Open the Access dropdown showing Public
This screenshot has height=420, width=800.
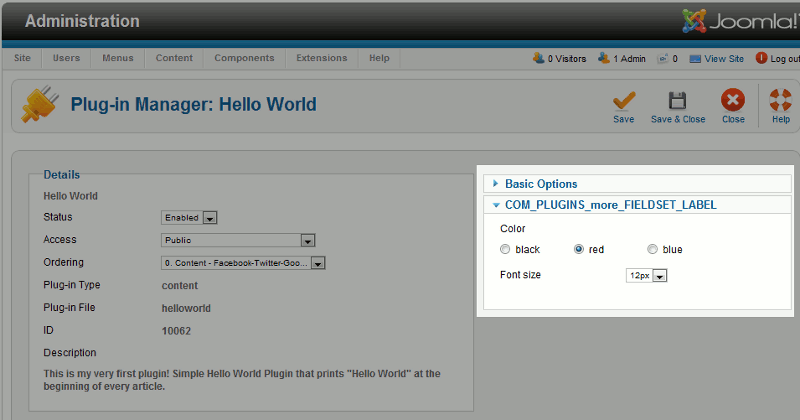click(x=239, y=240)
